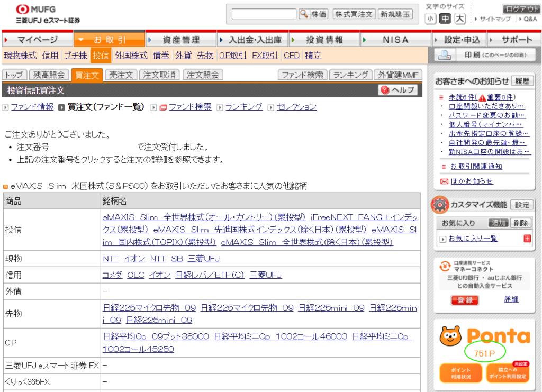Open the お取引関連通知 link
This screenshot has width=542, height=392.
click(476, 167)
